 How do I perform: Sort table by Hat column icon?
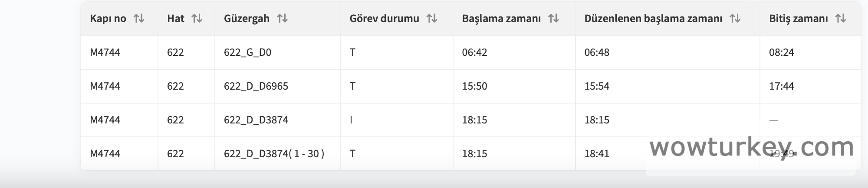pyautogui.click(x=197, y=19)
